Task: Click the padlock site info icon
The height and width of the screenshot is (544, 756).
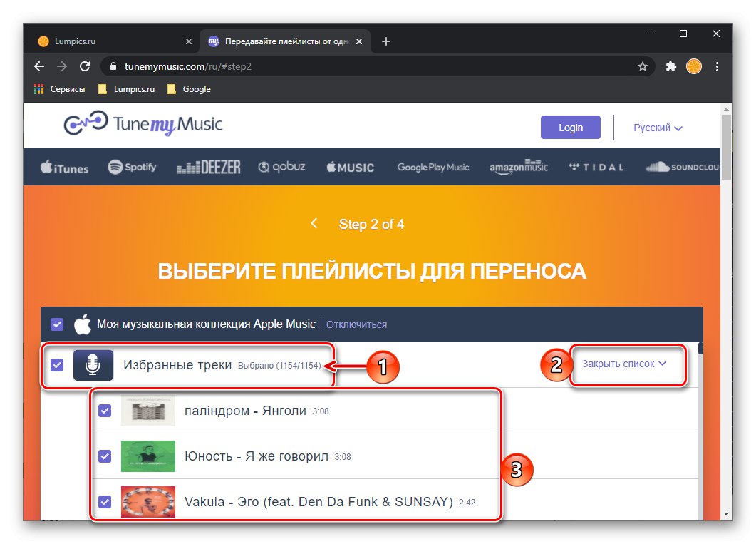Action: point(113,66)
